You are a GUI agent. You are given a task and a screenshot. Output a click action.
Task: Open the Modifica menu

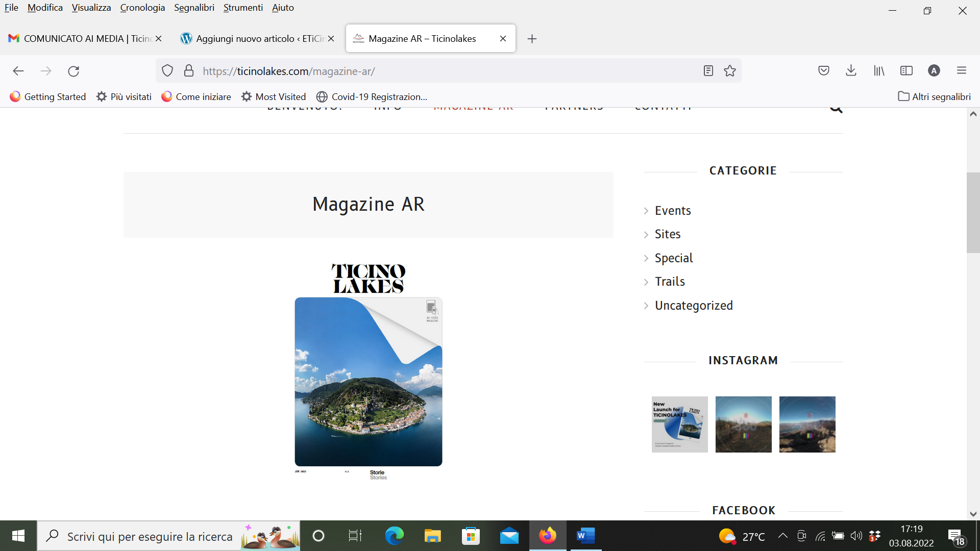click(x=45, y=8)
